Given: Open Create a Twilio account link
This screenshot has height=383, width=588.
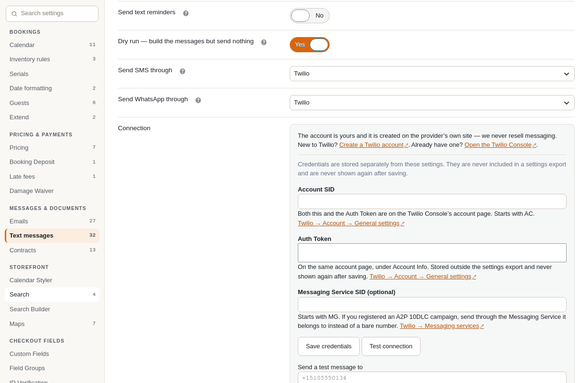Looking at the screenshot, I should coord(373,145).
